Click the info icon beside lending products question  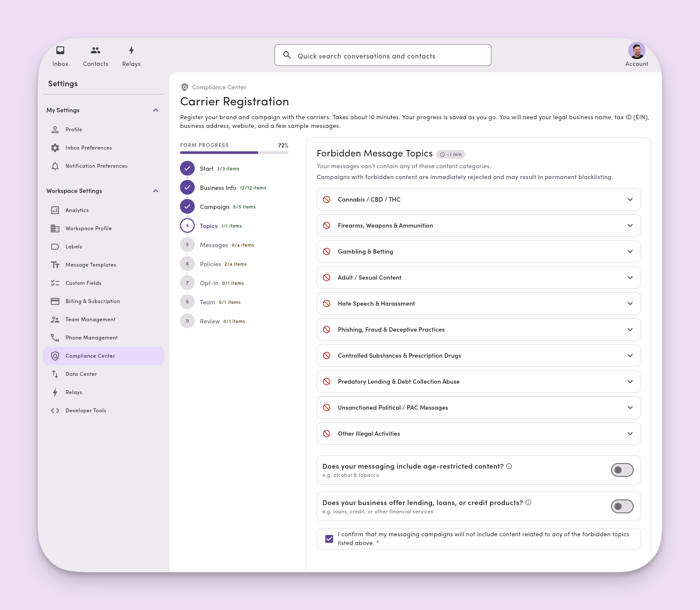pos(528,502)
